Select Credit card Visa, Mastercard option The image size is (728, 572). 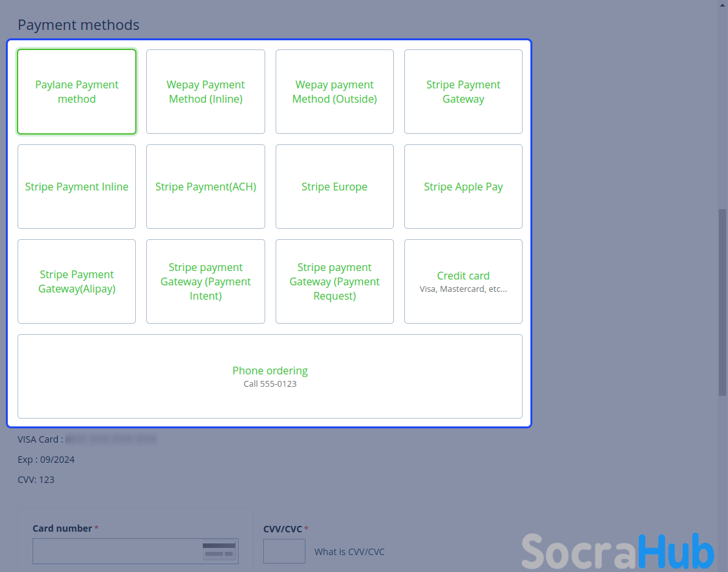click(x=463, y=281)
